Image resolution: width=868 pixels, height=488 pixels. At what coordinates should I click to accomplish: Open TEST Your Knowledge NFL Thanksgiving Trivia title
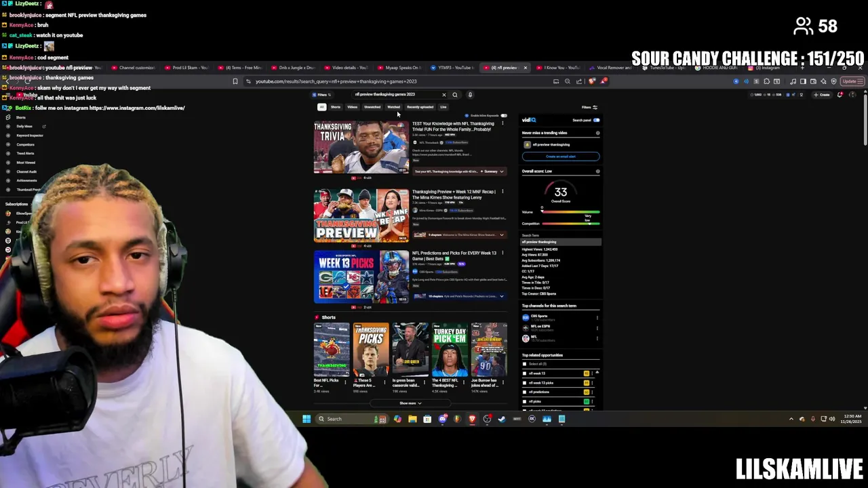click(x=453, y=126)
